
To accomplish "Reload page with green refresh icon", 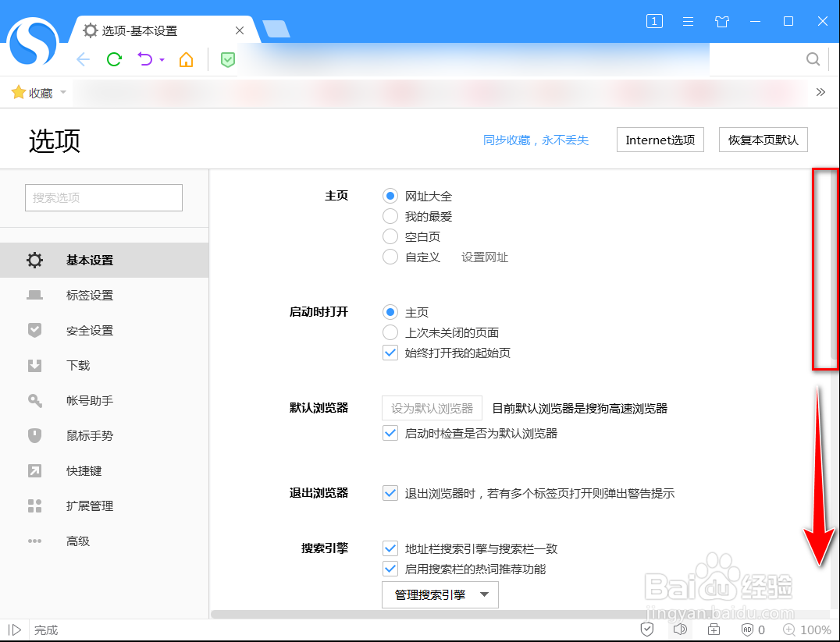I will [x=114, y=59].
